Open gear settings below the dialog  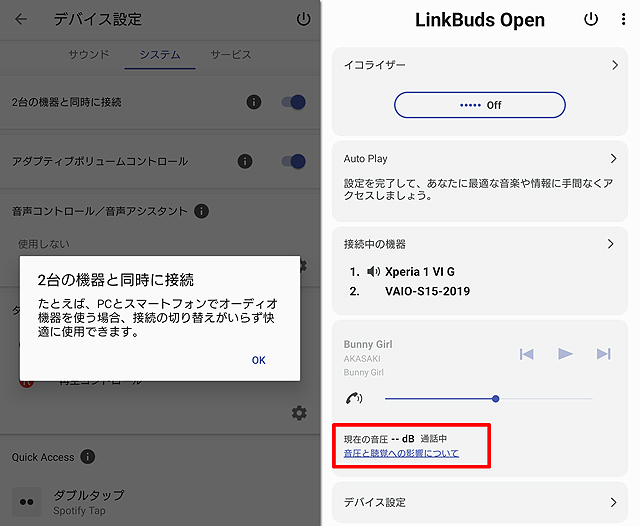(x=299, y=413)
